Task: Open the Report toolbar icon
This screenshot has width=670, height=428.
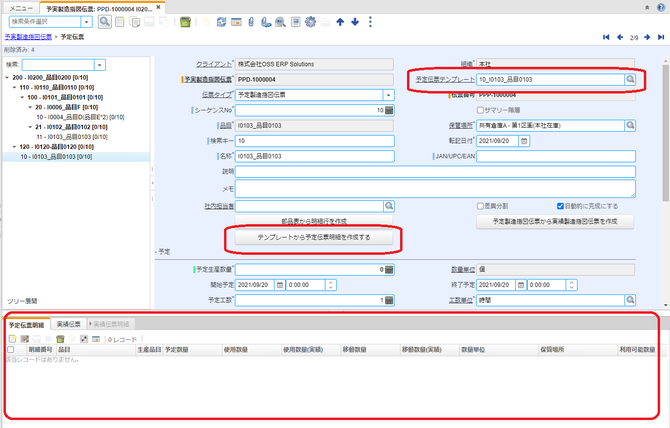Action: coord(295,22)
